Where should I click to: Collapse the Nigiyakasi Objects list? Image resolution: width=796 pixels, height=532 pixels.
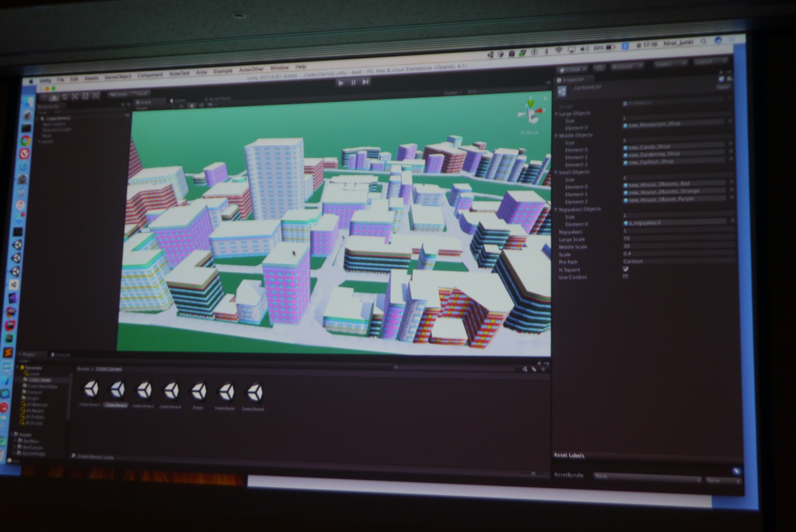click(x=556, y=209)
